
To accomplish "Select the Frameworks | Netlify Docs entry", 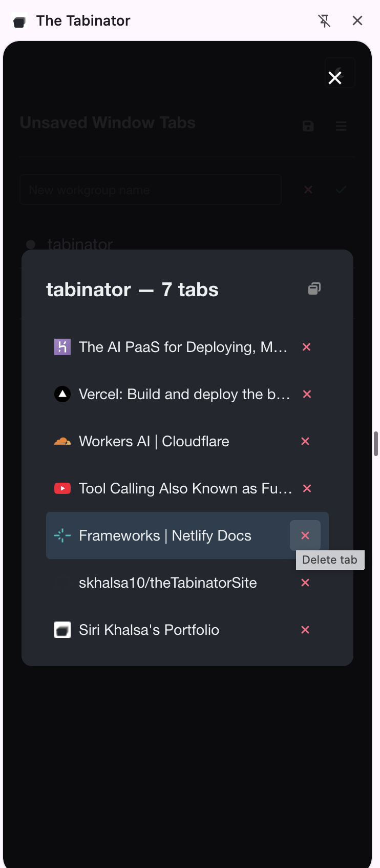I will 165,535.
